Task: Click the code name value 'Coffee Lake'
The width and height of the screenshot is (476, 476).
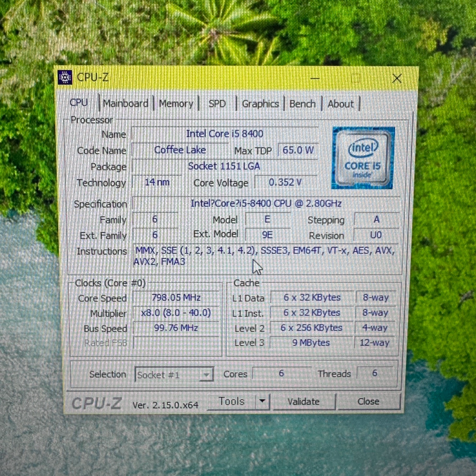Action: [180, 150]
